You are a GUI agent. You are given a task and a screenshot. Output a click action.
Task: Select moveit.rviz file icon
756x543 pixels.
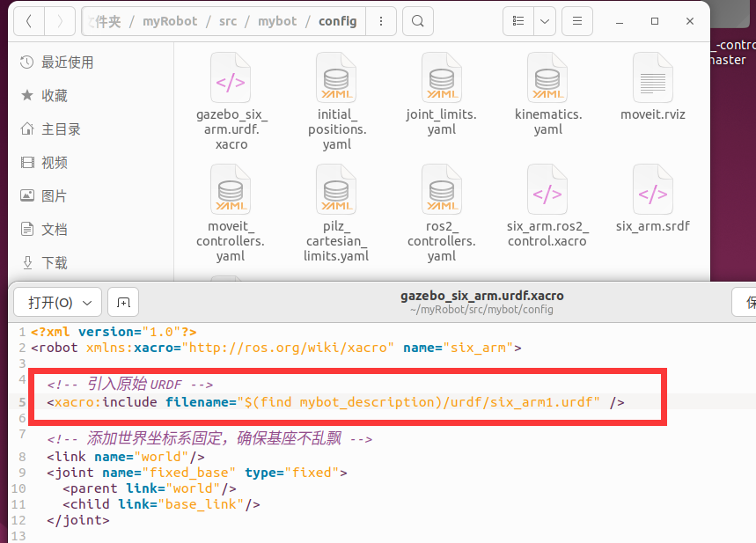pyautogui.click(x=653, y=77)
